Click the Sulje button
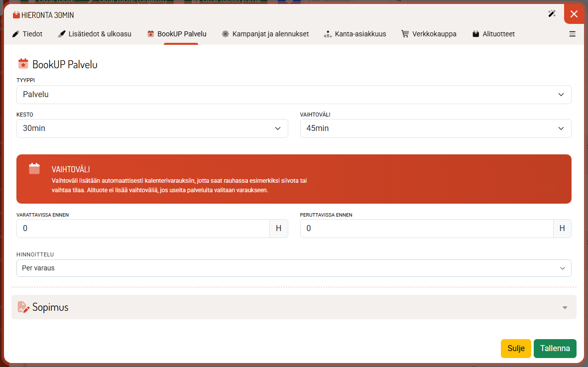The height and width of the screenshot is (367, 588). pyautogui.click(x=516, y=348)
